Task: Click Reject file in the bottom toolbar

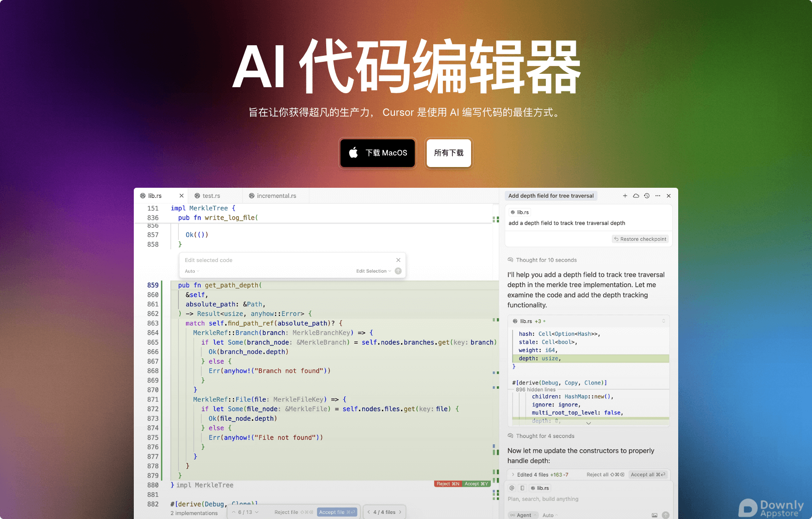Action: (293, 512)
